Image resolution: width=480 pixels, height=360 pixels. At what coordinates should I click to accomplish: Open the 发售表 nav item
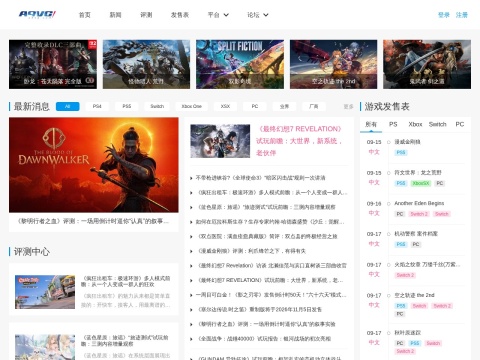tap(180, 15)
